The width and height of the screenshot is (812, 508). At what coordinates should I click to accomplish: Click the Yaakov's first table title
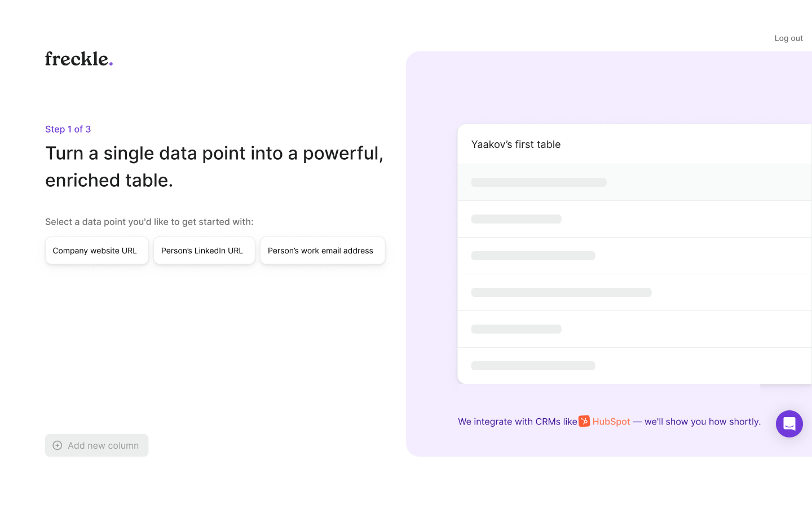coord(516,144)
